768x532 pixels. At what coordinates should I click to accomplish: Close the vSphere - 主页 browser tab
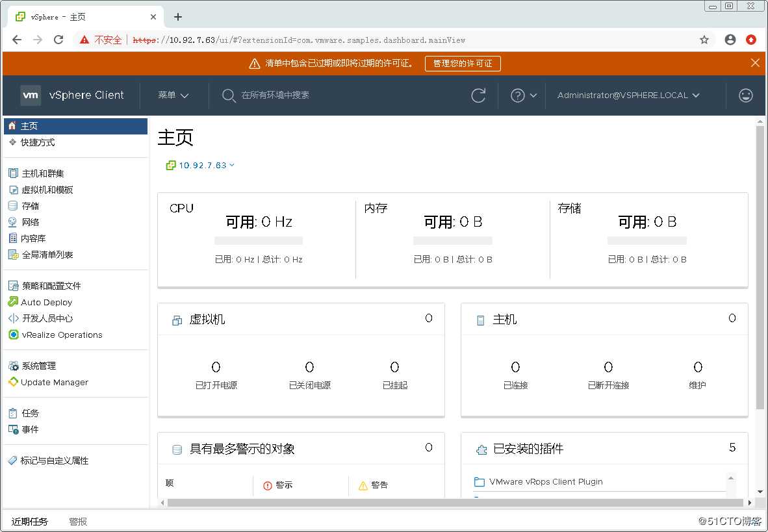(153, 17)
